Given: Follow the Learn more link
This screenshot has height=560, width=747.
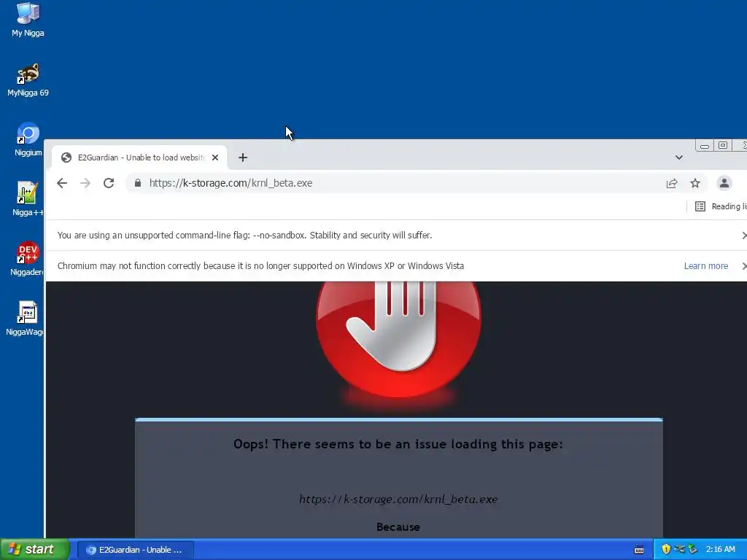Looking at the screenshot, I should tap(706, 265).
